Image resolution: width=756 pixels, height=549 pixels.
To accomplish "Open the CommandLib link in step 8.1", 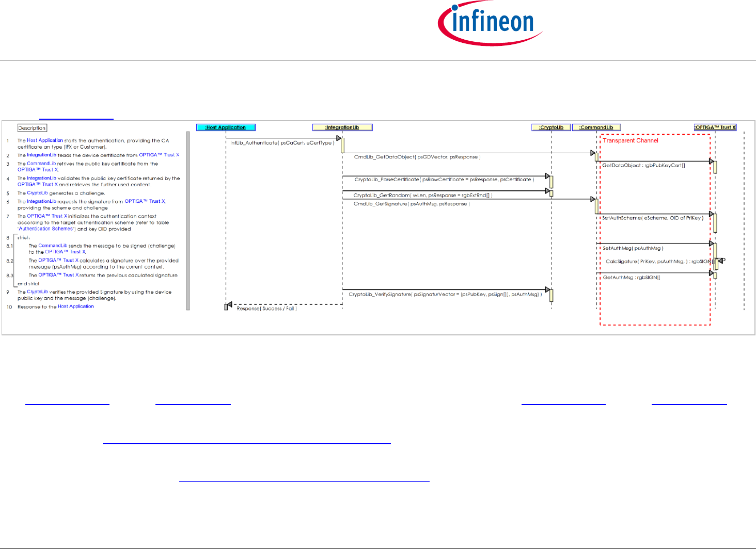I will [x=53, y=246].
